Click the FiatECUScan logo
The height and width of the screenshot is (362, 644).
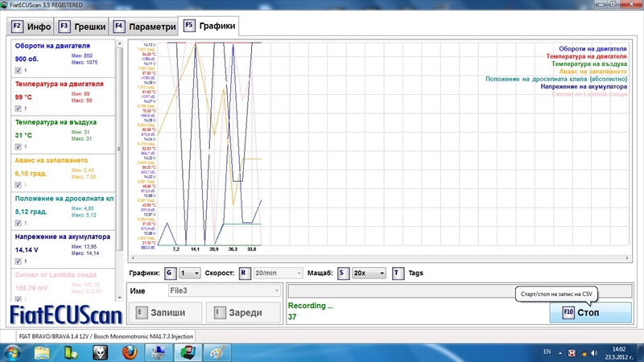tap(65, 311)
